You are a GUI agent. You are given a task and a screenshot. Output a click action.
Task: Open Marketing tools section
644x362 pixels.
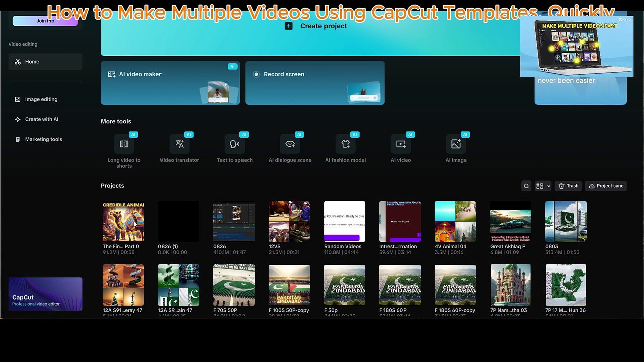pyautogui.click(x=45, y=139)
